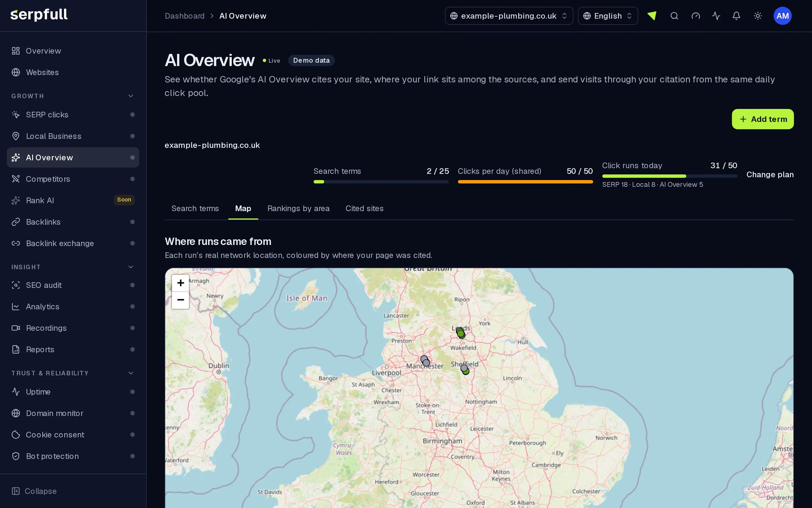Click the Click runs today progress bar
The height and width of the screenshot is (508, 812).
pyautogui.click(x=669, y=176)
